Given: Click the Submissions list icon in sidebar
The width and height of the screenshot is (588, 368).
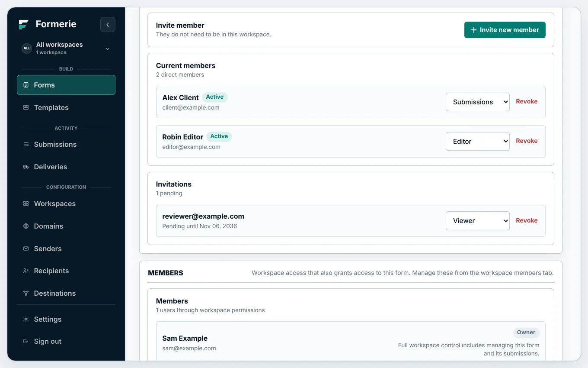Looking at the screenshot, I should pos(26,144).
